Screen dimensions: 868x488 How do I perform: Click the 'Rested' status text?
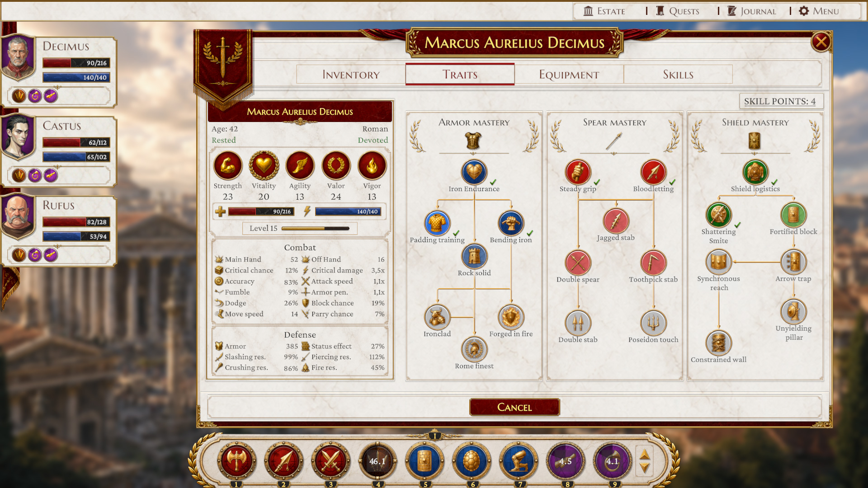(x=224, y=140)
